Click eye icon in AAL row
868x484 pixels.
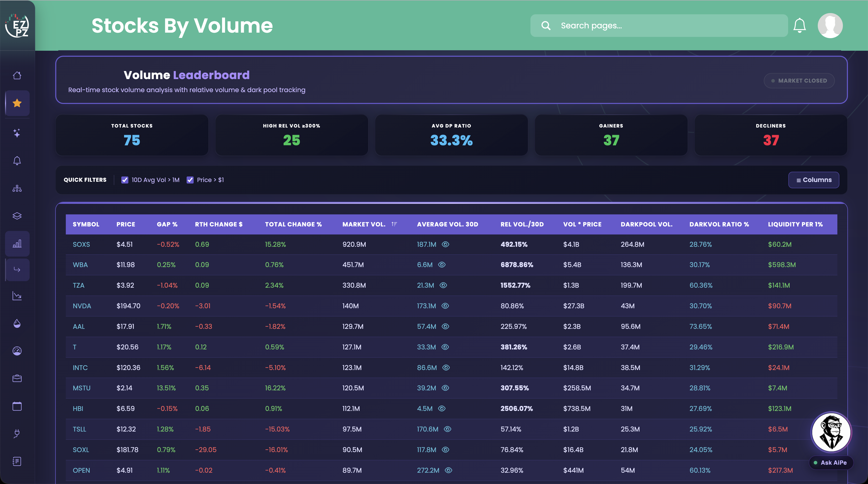click(446, 326)
